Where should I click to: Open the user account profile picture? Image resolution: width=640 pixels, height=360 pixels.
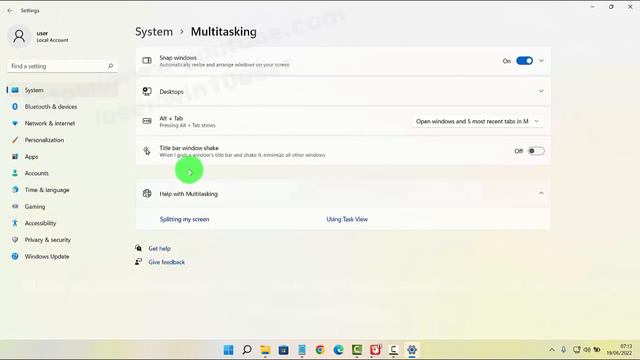coord(19,36)
